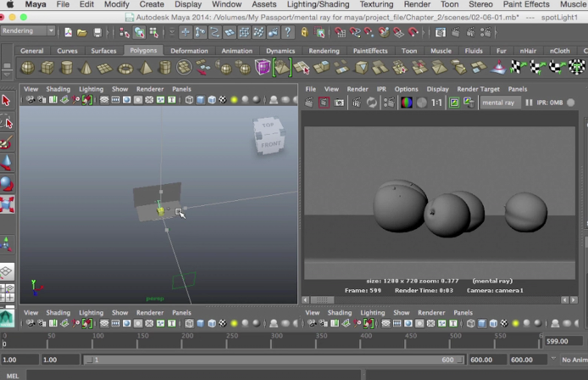Select the Scale tool in toolbox

pos(7,205)
